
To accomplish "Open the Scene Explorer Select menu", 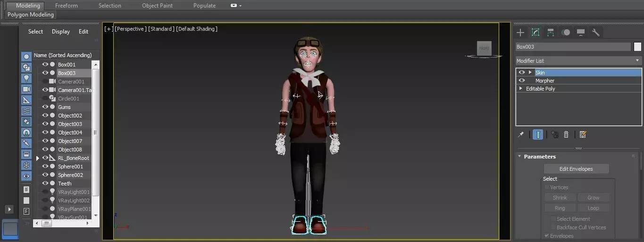I will point(35,32).
